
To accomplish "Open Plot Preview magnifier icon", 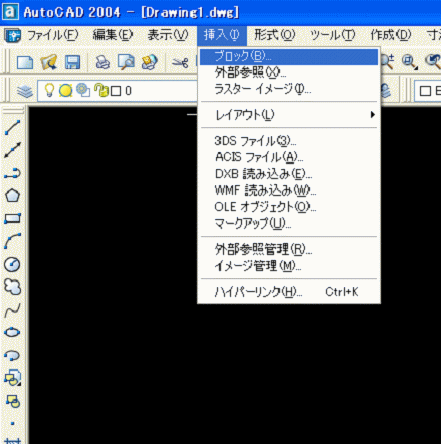I will click(126, 62).
